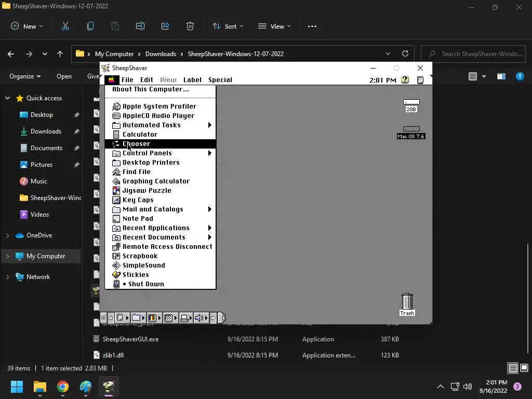Click the Search SheepShaver-Windows field

[x=473, y=54]
